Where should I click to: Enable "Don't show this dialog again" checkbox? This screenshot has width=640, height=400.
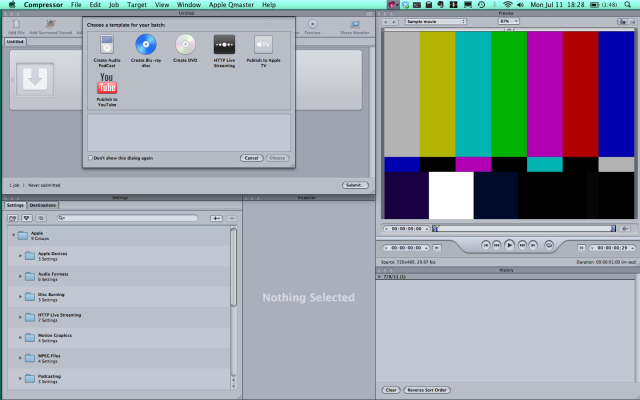point(93,157)
